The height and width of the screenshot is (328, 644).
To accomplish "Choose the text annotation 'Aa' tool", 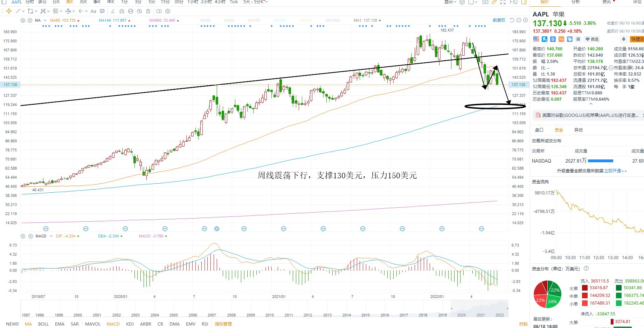I will coord(93,11).
